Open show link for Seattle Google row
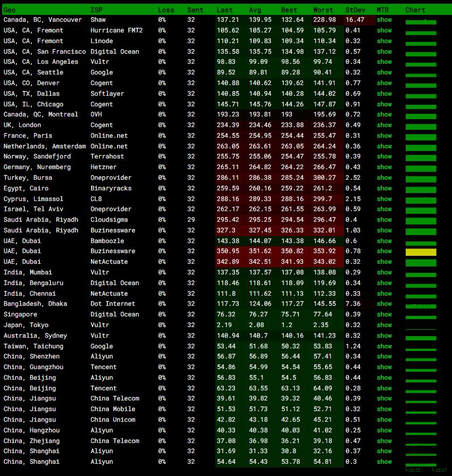Screen dimensions: 452x476 (x=384, y=72)
